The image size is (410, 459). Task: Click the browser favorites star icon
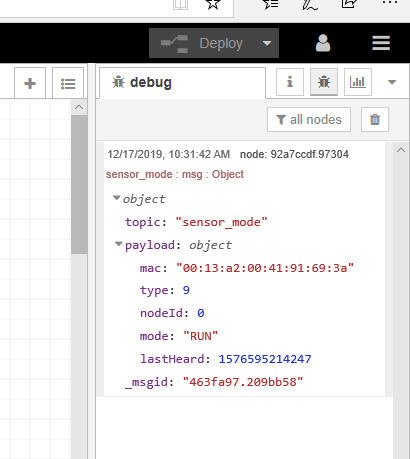click(x=213, y=4)
